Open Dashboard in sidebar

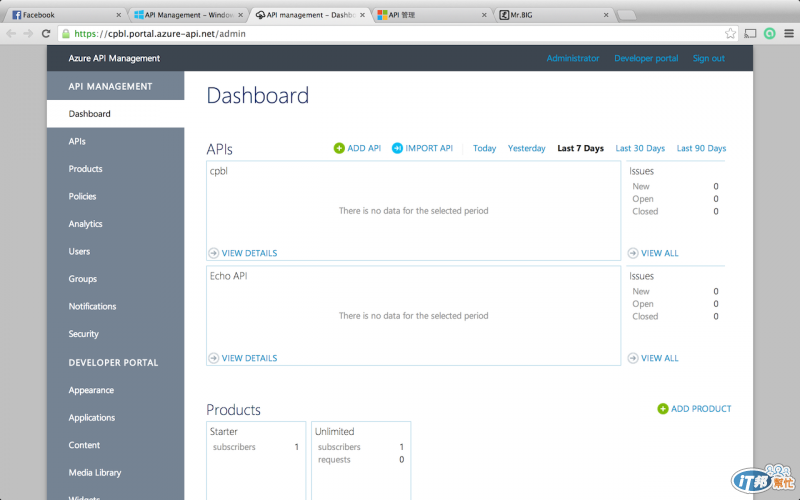pos(115,114)
